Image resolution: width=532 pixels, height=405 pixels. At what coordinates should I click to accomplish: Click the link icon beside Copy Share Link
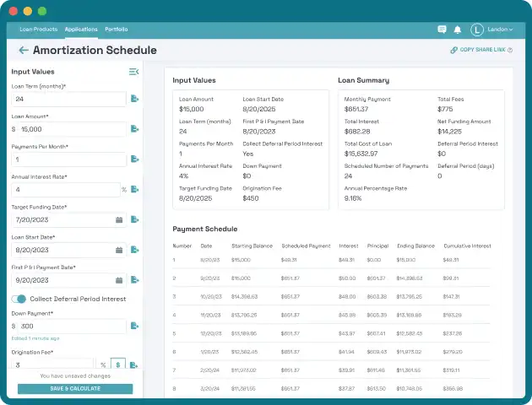(x=453, y=50)
